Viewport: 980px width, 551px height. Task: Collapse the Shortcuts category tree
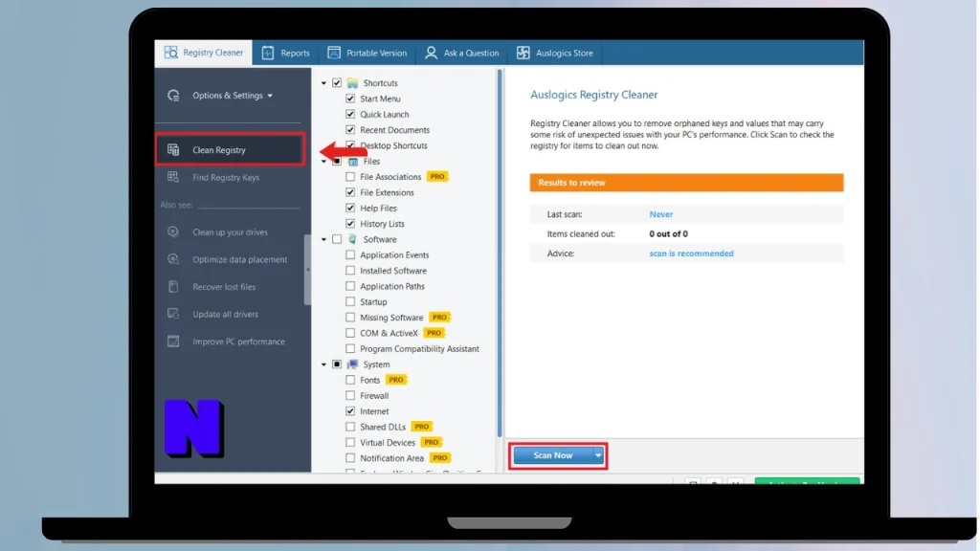(x=323, y=83)
